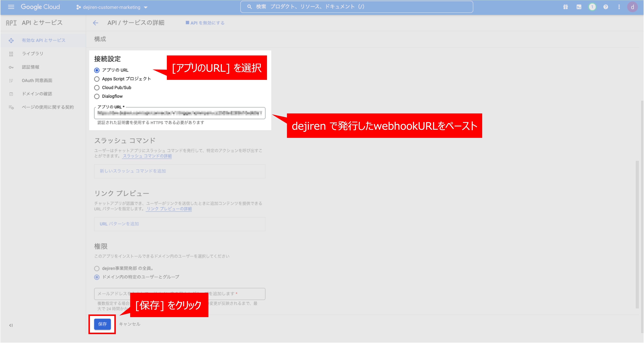
Task: Click the 'キャンセル' button
Action: click(x=130, y=324)
